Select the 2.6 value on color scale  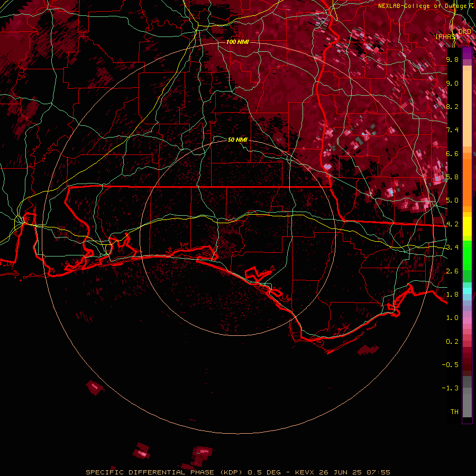pos(452,271)
